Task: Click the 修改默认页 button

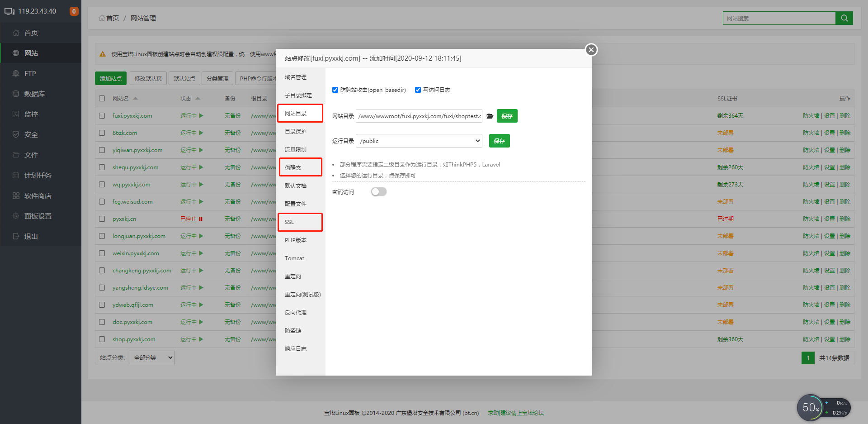Action: point(148,78)
